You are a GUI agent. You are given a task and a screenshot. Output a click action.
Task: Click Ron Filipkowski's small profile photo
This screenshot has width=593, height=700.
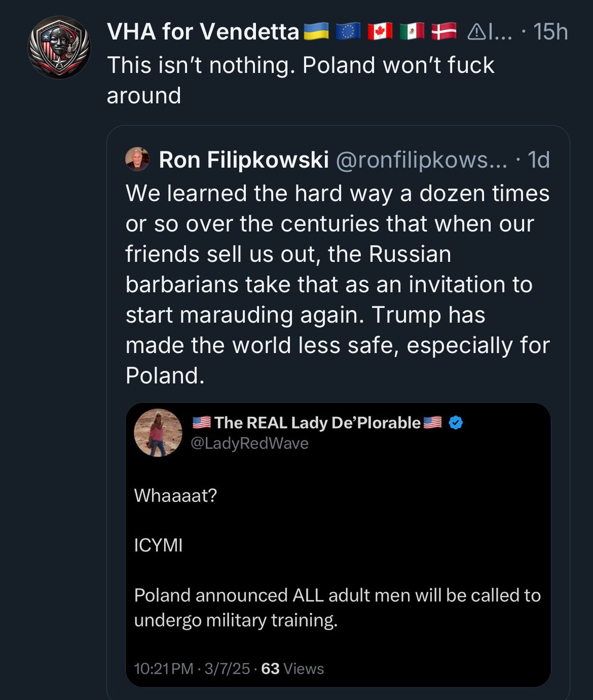click(x=137, y=159)
